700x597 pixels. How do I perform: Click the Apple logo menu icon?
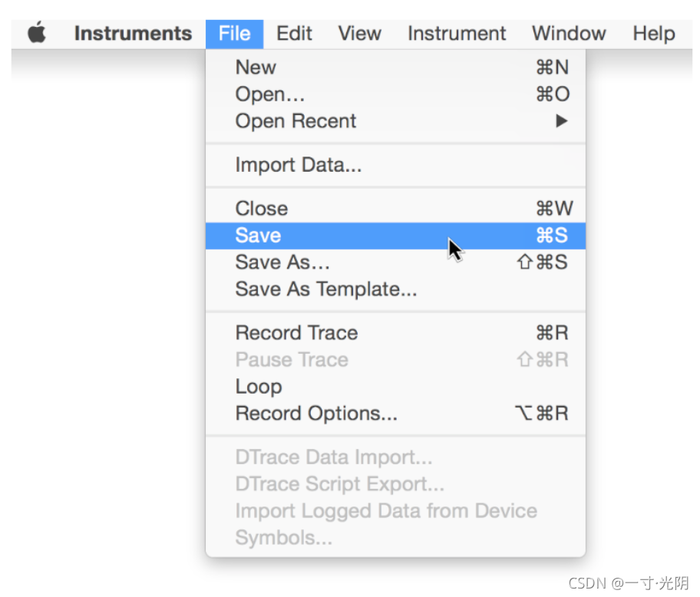click(37, 34)
